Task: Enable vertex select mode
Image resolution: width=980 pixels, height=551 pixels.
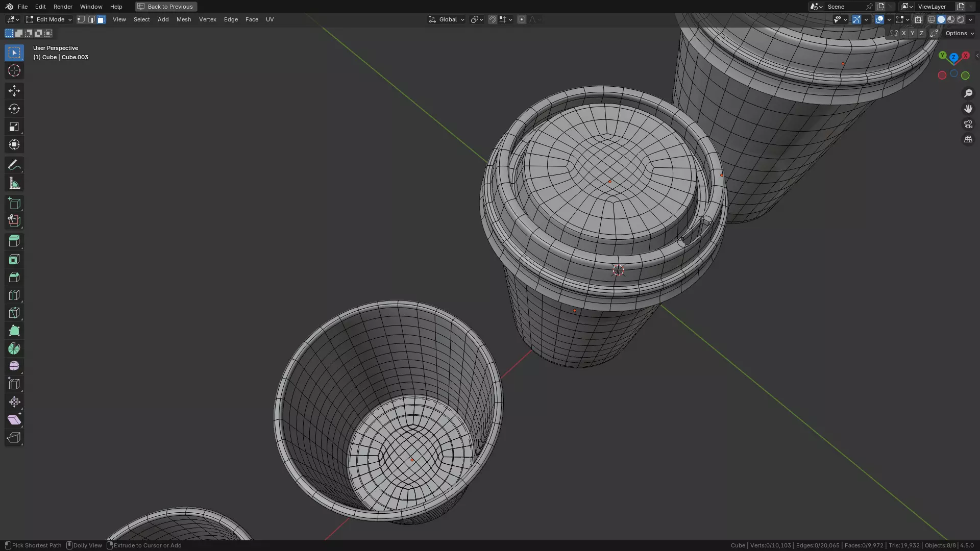Action: 81,19
